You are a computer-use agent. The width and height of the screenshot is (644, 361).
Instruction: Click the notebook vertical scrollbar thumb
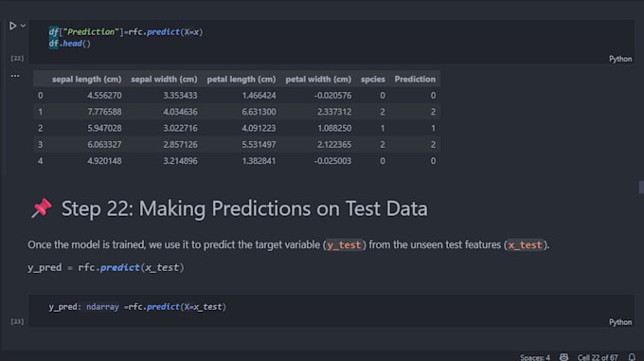pos(641,187)
